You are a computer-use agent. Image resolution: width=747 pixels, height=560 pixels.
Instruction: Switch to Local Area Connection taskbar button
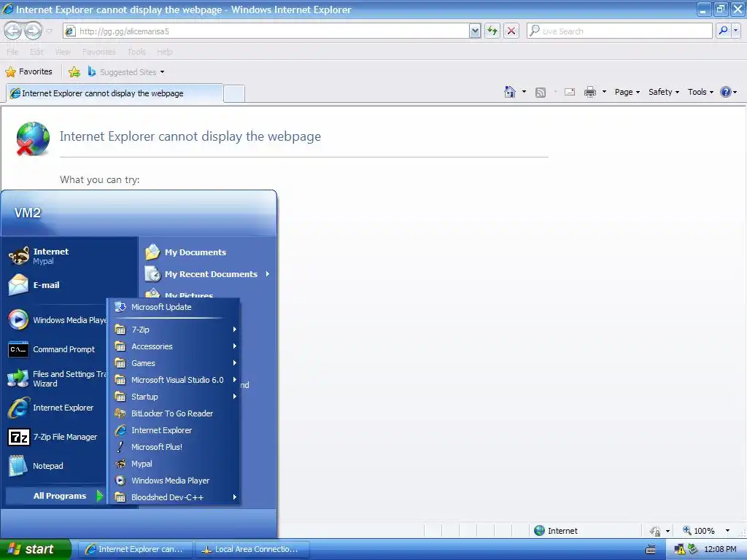pos(252,549)
